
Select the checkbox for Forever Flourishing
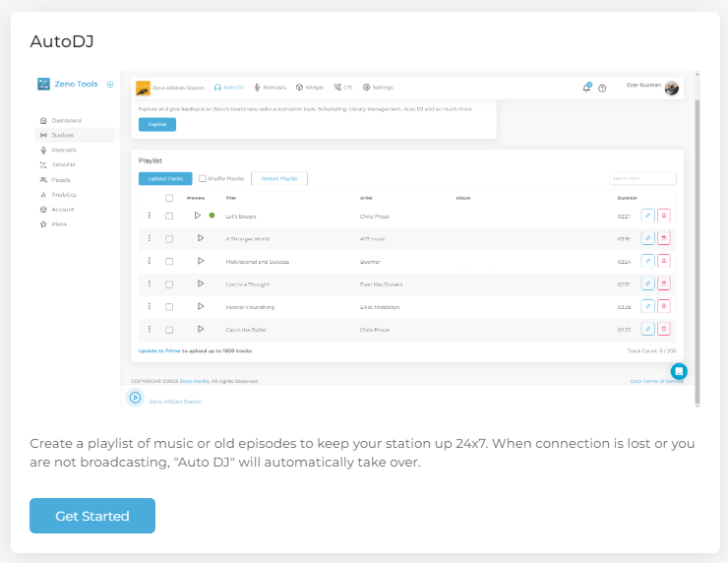coord(169,307)
